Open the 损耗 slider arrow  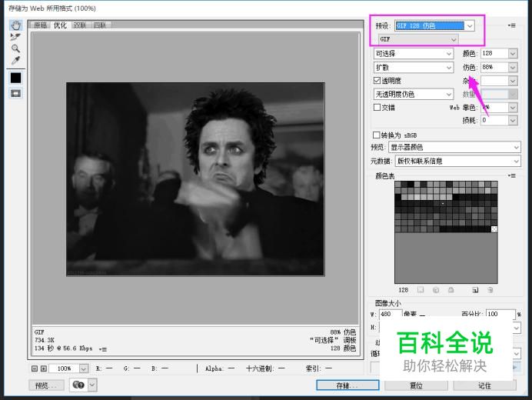[x=513, y=120]
